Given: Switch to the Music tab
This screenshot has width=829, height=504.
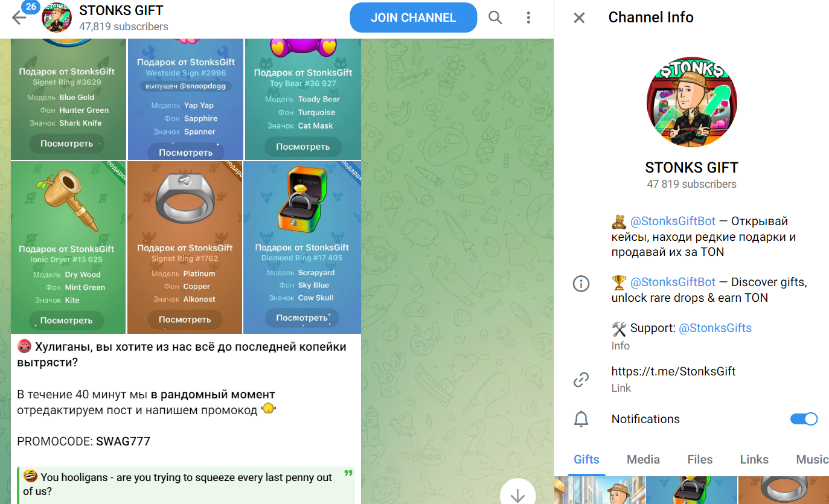Looking at the screenshot, I should [812, 459].
